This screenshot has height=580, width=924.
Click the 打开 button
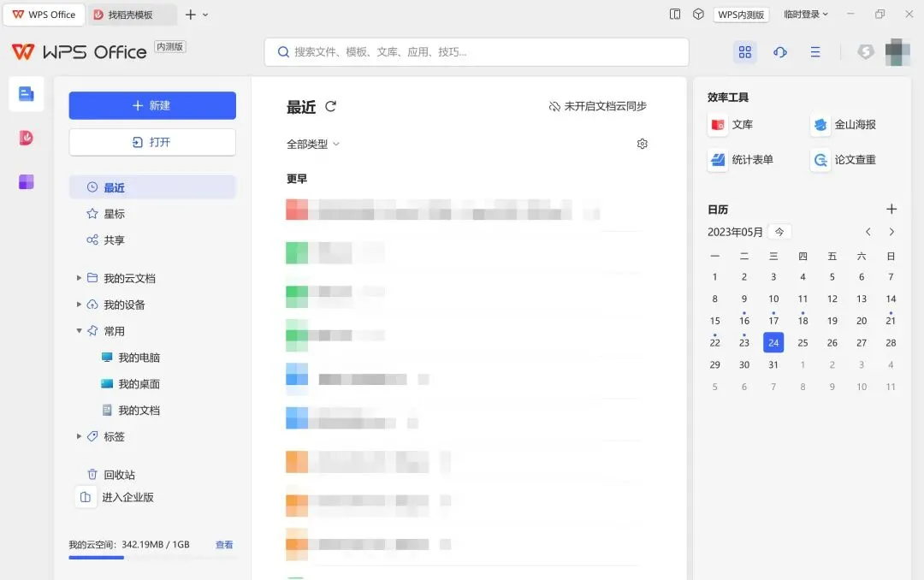click(x=152, y=142)
